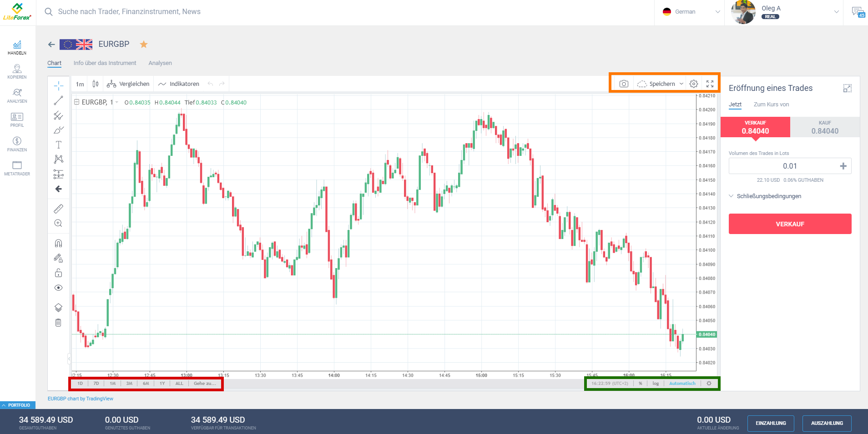The image size is (868, 434).
Task: Open the Speichern dropdown arrow
Action: pyautogui.click(x=681, y=83)
